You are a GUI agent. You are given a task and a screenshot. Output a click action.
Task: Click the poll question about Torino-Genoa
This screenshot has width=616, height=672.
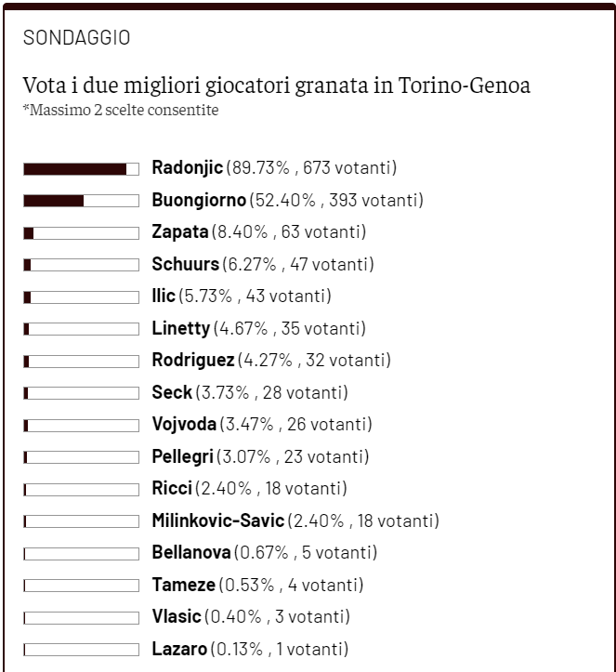coord(277,86)
